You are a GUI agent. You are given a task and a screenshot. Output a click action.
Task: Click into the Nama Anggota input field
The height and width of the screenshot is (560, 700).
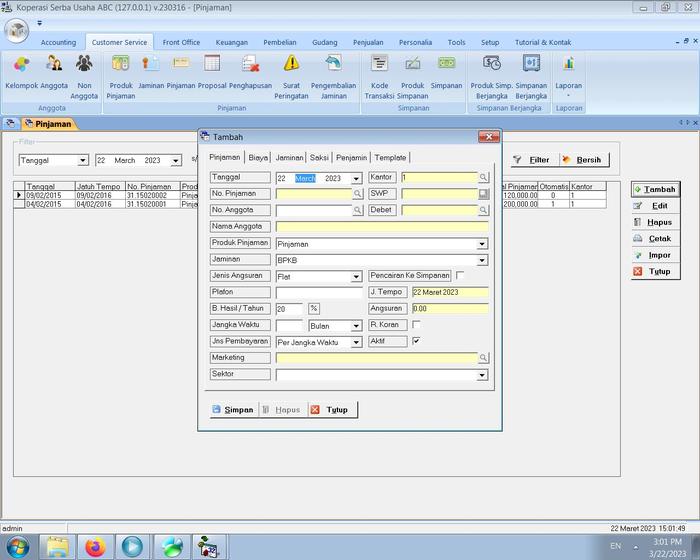click(380, 227)
